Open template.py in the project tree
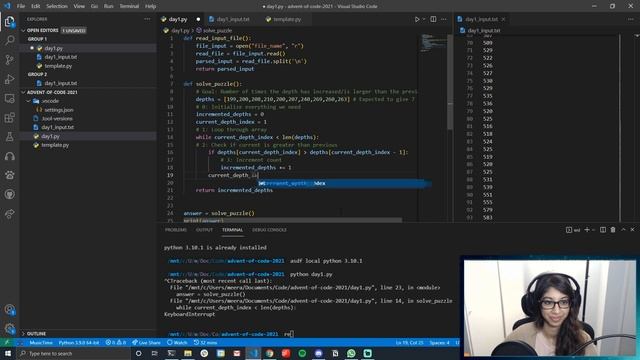The height and width of the screenshot is (360, 640). (x=89, y=145)
